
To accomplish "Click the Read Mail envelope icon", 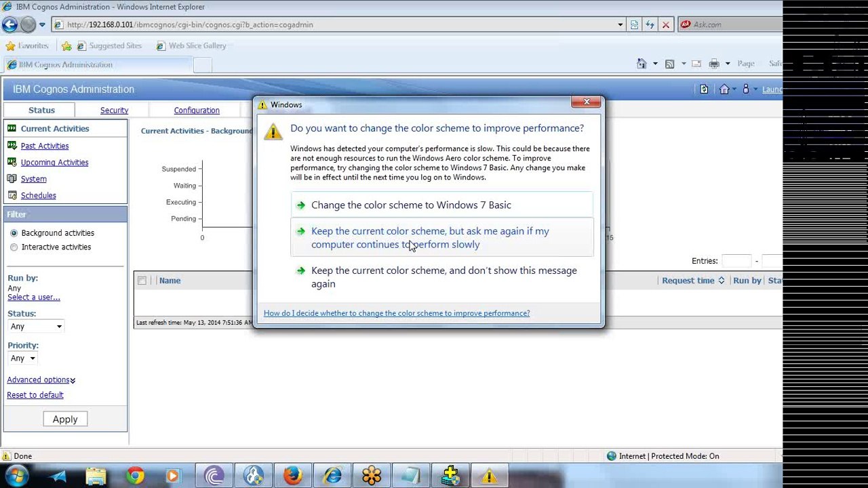I will point(696,64).
